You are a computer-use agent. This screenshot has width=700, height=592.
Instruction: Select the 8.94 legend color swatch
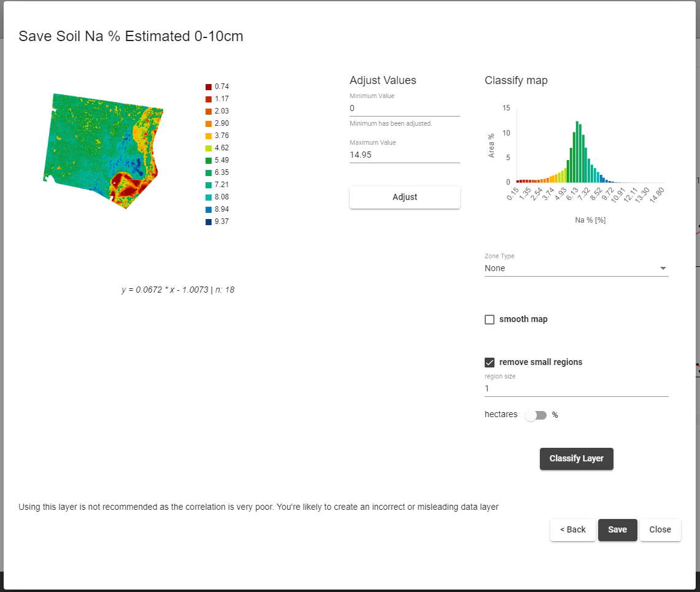[x=209, y=209]
